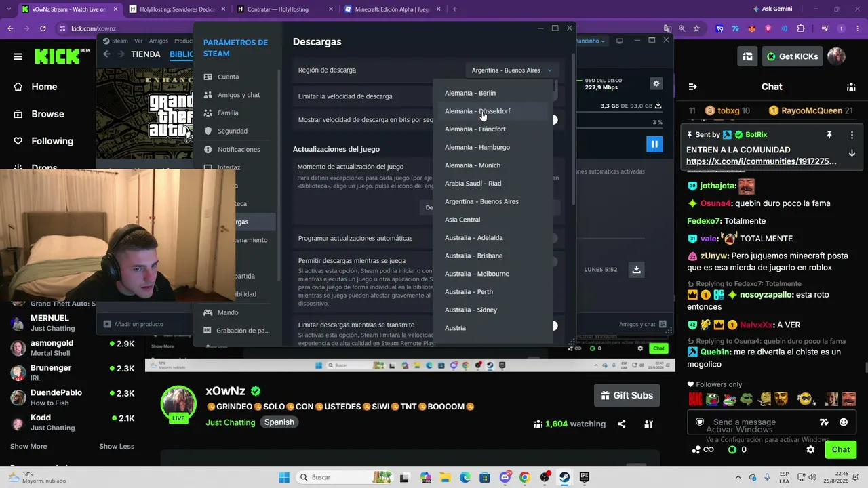Open a new browser tab
This screenshot has width=868, height=488.
tap(454, 9)
